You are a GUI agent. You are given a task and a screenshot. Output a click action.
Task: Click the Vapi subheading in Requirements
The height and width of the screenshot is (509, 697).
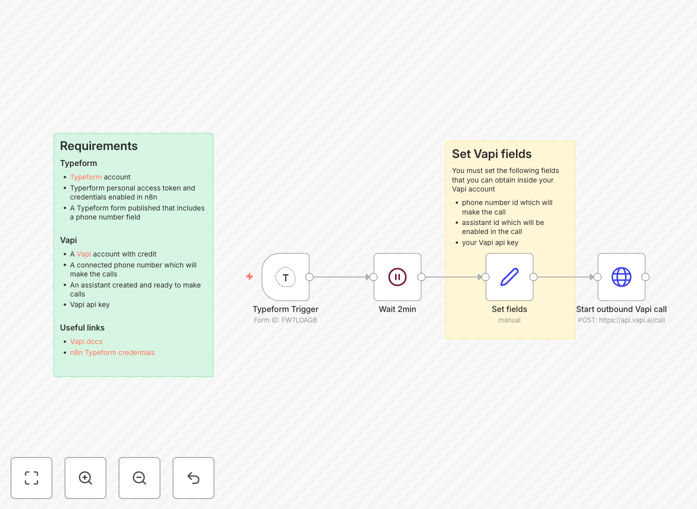pyautogui.click(x=68, y=240)
